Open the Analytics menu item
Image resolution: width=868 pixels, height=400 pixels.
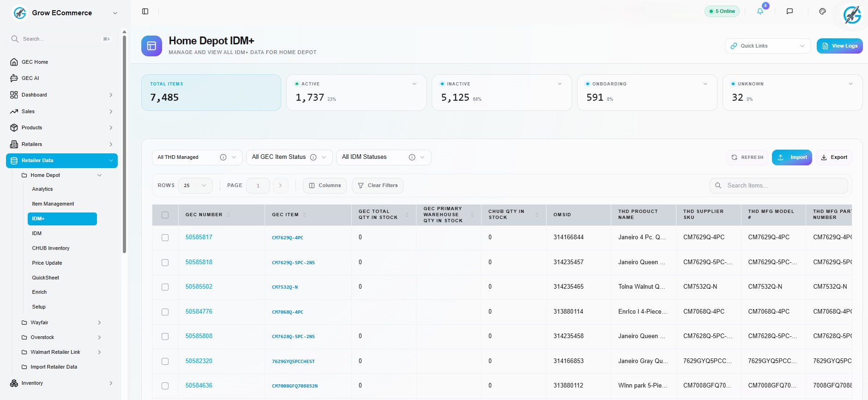pos(42,189)
